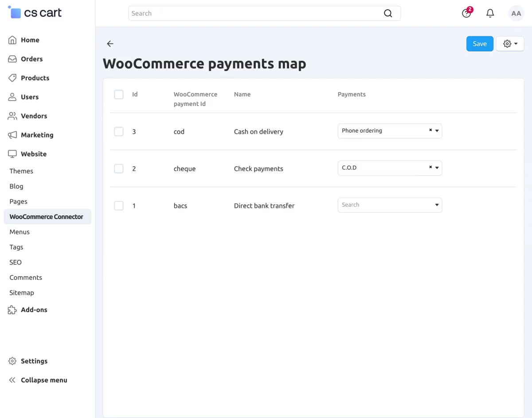532x418 pixels.
Task: Go to Blog submenu
Action: (16, 187)
